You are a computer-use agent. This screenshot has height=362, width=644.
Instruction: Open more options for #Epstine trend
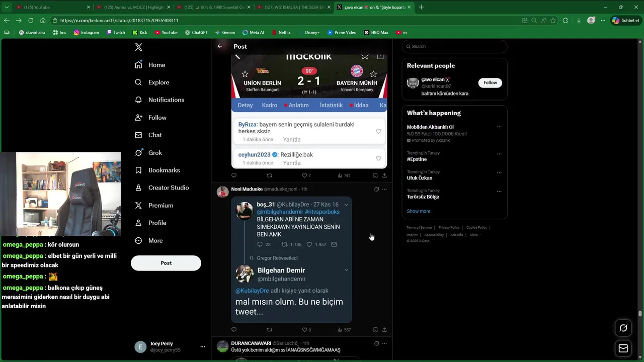499,154
